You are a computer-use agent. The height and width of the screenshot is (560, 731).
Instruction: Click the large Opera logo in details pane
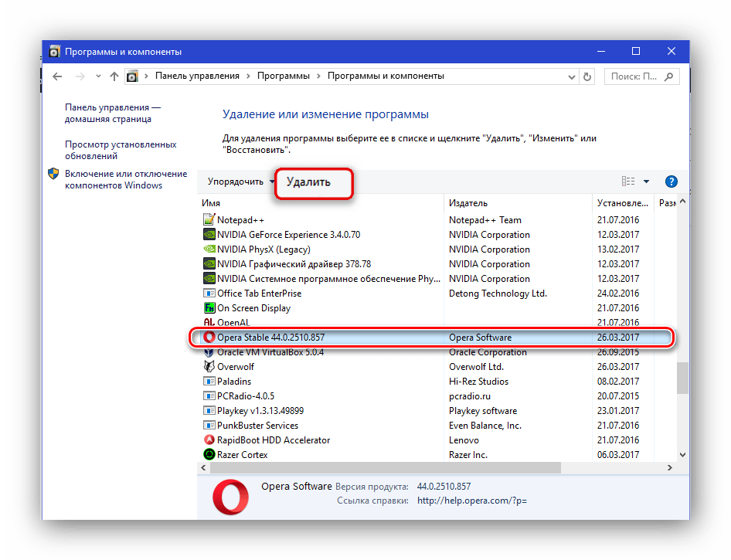pyautogui.click(x=229, y=495)
